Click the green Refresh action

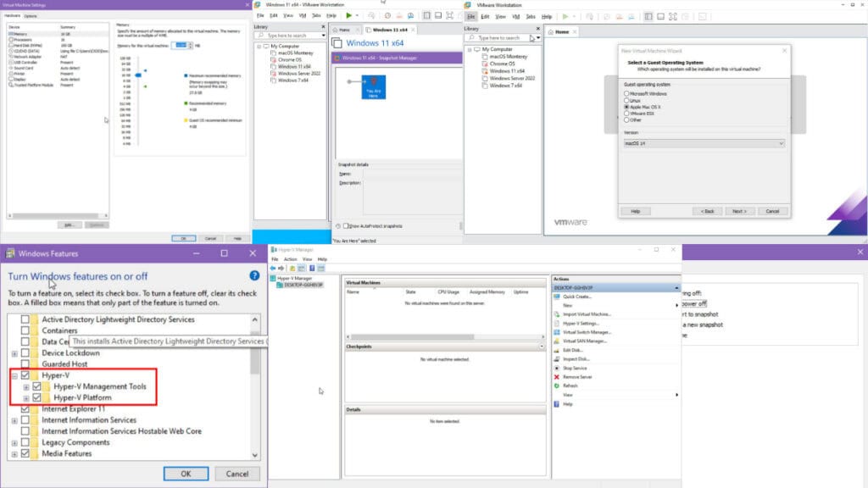pos(570,386)
